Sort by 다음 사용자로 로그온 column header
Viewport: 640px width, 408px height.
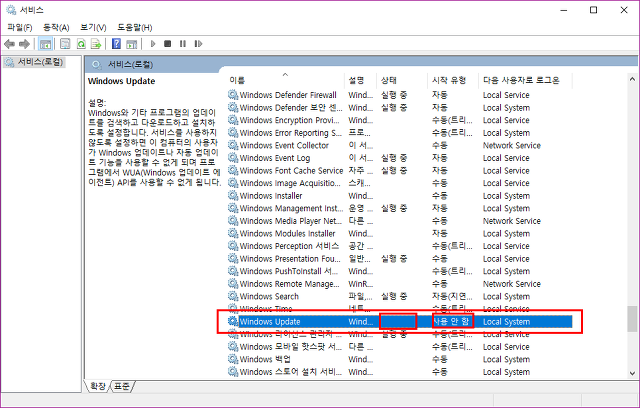(525, 80)
